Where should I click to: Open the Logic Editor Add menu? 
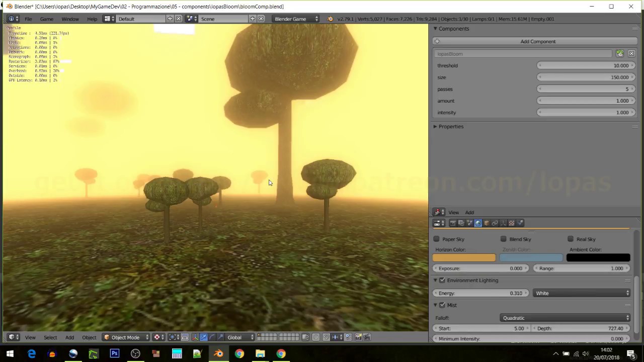[x=469, y=212]
